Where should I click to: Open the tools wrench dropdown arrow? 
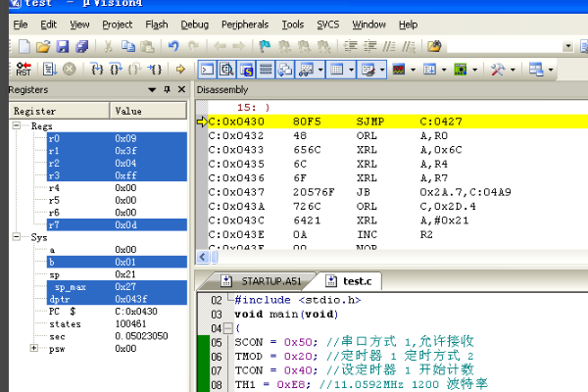coord(514,70)
